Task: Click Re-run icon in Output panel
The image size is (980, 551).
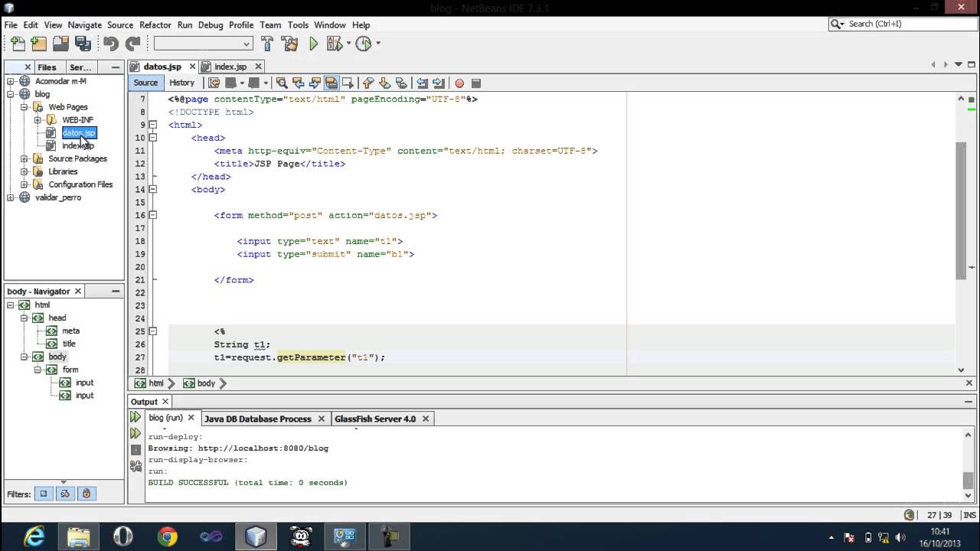Action: coord(136,417)
